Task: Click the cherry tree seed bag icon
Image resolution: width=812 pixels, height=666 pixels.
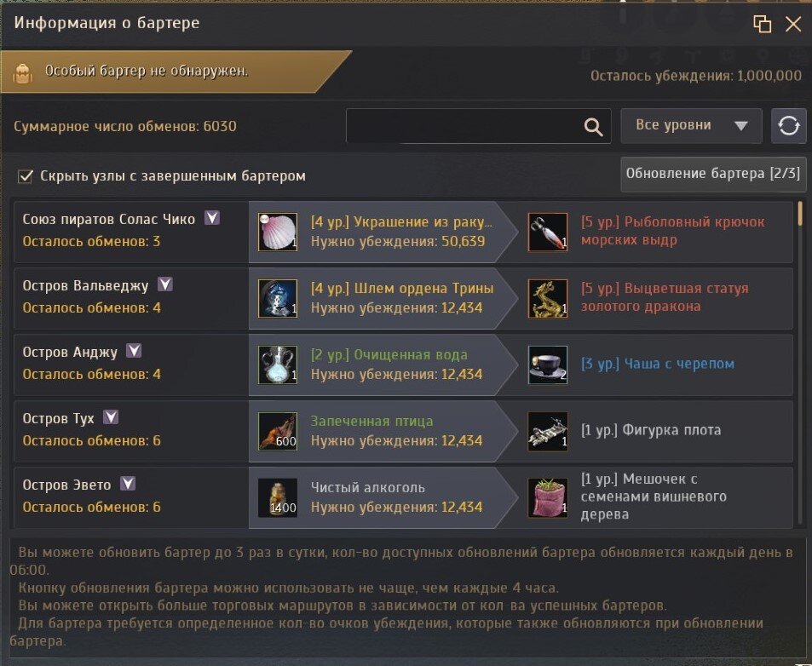Action: [548, 498]
